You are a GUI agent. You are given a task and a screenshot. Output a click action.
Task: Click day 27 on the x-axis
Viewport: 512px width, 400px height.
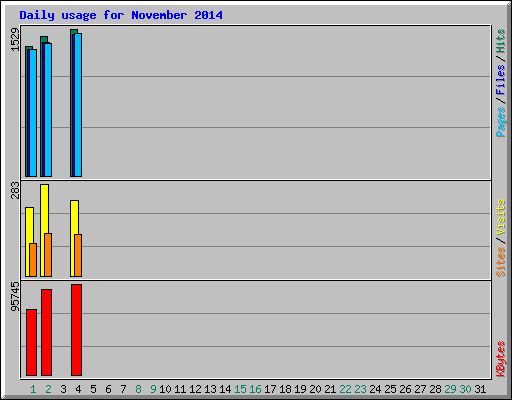pyautogui.click(x=420, y=389)
